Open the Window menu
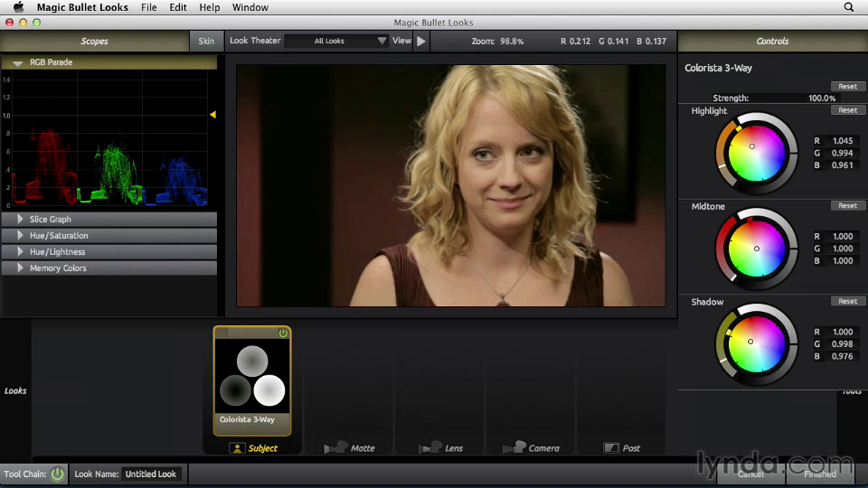 point(250,7)
